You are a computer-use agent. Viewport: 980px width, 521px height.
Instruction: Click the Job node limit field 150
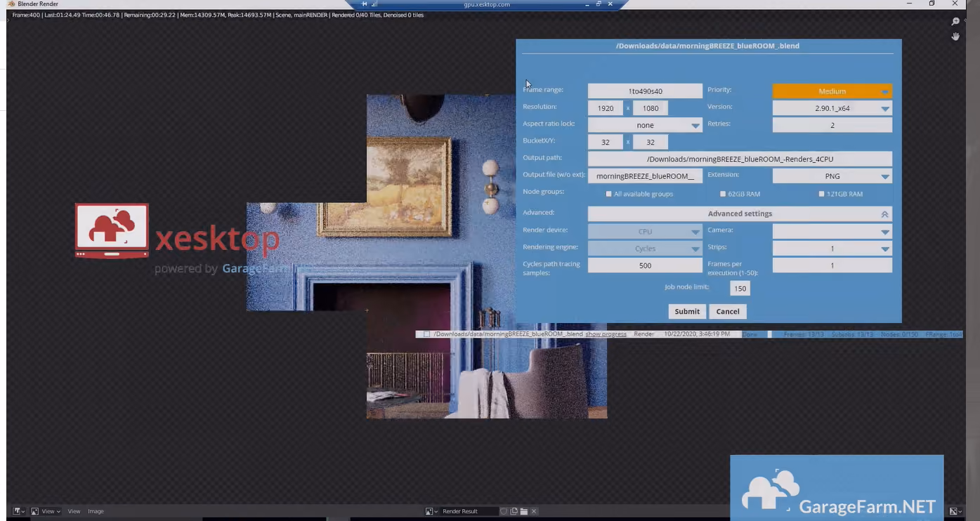(740, 289)
